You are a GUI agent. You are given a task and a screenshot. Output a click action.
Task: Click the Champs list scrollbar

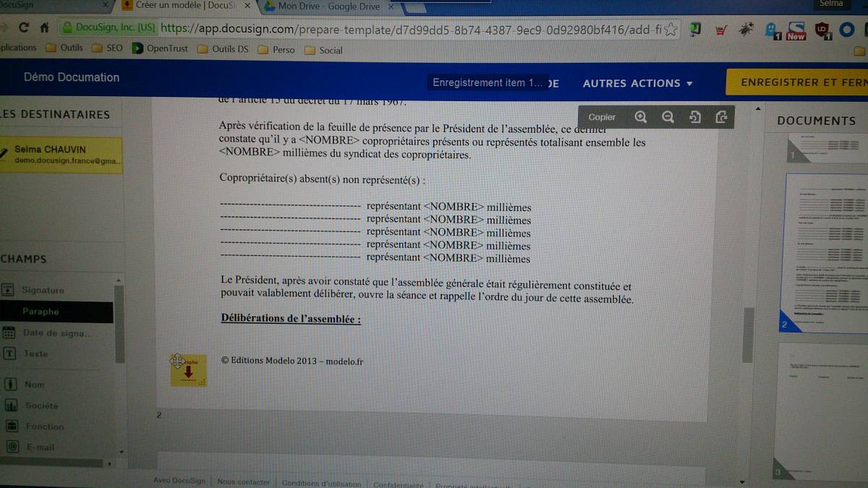click(119, 325)
